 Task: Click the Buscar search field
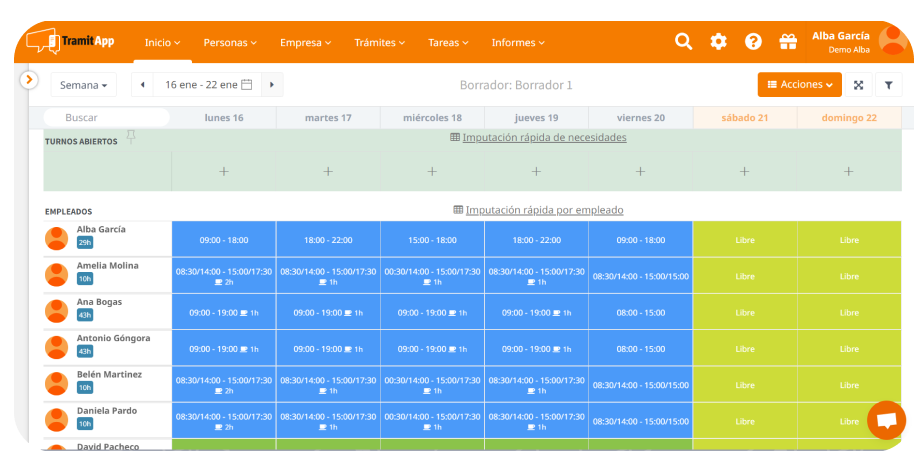pyautogui.click(x=106, y=118)
